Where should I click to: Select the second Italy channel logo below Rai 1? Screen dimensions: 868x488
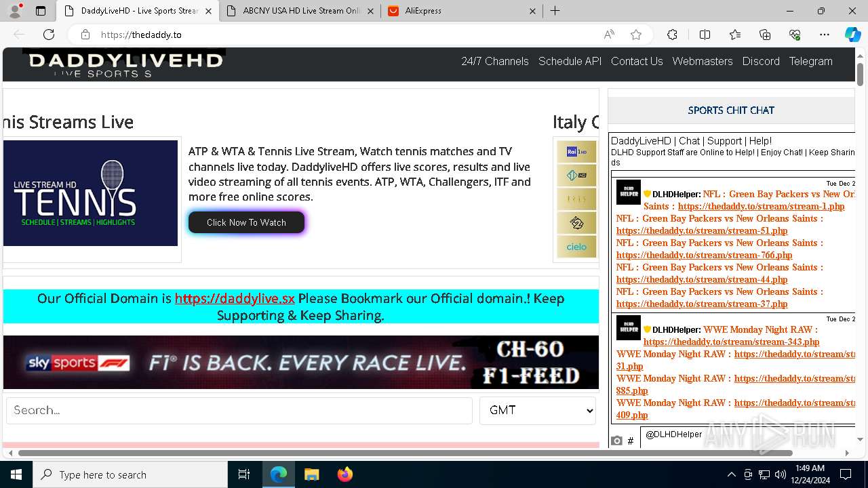click(576, 176)
